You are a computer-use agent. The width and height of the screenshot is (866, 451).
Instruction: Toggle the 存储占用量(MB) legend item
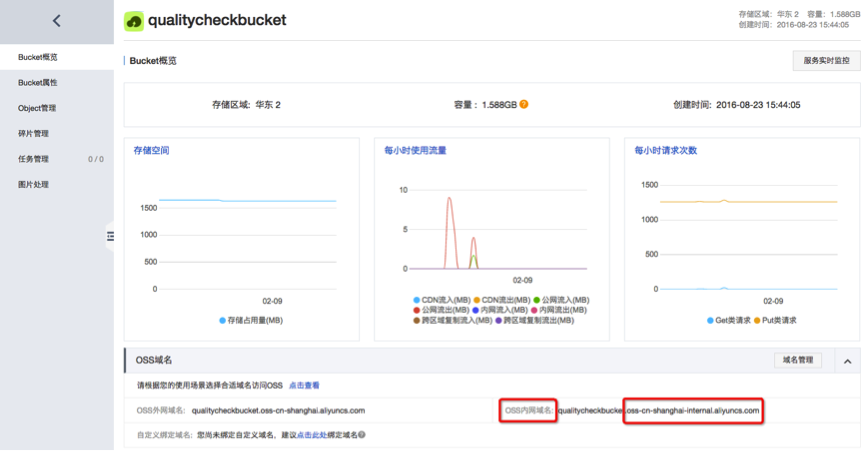[251, 320]
